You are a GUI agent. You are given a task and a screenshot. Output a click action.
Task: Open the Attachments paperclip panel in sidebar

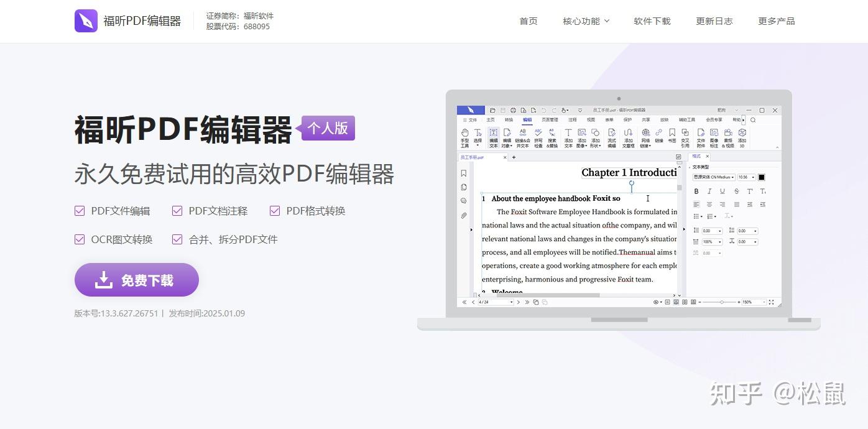click(464, 216)
